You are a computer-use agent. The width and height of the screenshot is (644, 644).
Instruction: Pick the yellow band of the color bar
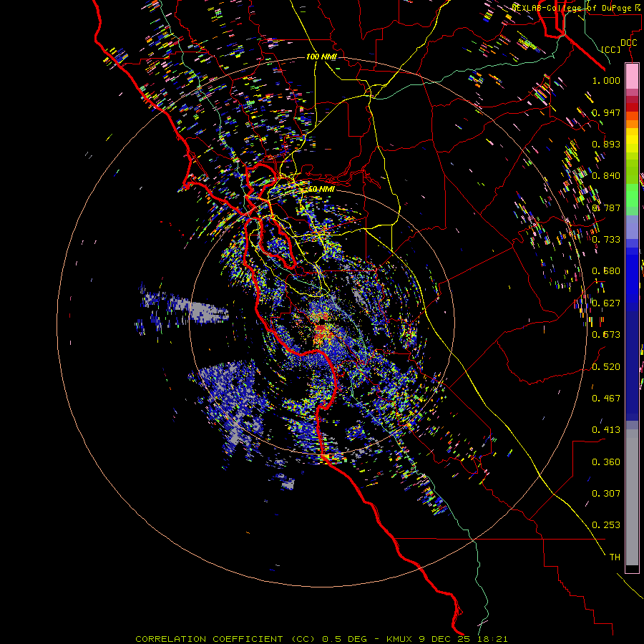(x=632, y=140)
